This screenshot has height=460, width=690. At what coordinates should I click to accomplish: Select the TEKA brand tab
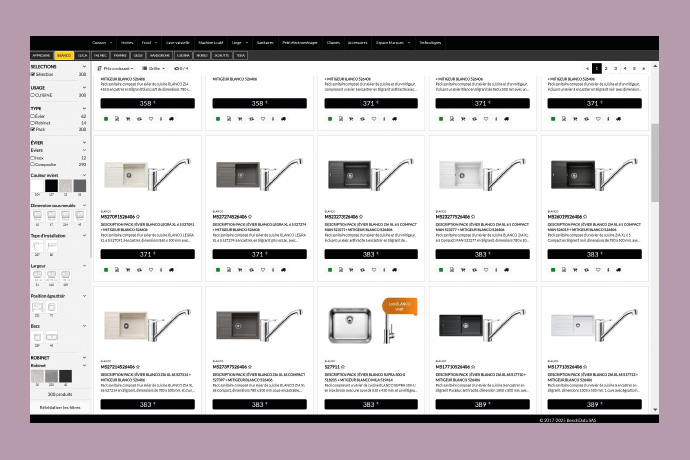tap(240, 55)
